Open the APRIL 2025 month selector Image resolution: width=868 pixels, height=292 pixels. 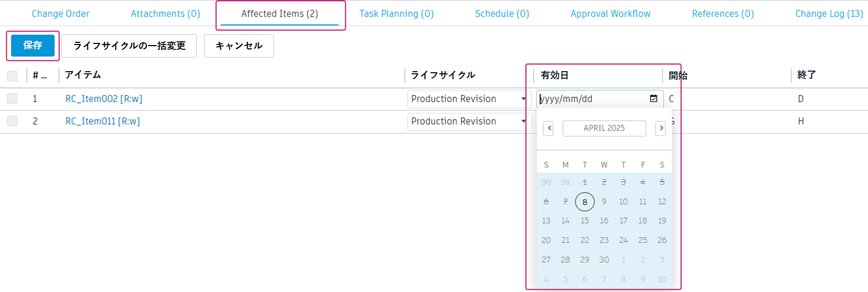(604, 128)
